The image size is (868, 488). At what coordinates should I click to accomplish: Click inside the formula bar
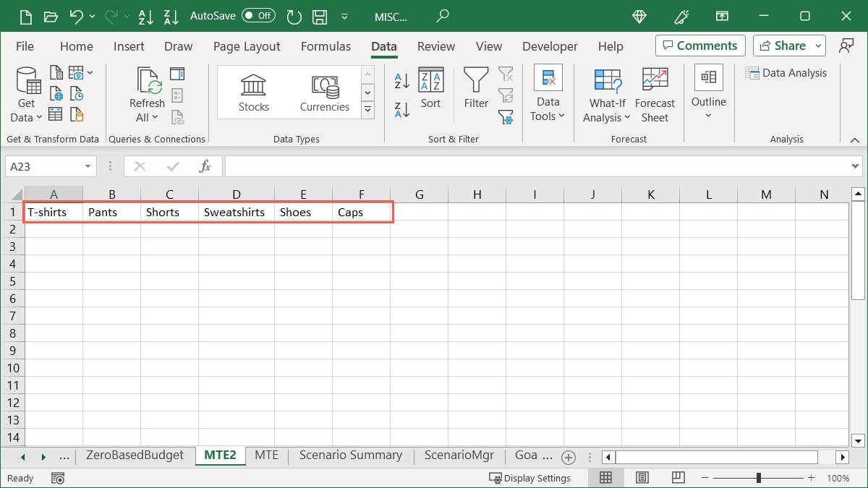tap(506, 166)
